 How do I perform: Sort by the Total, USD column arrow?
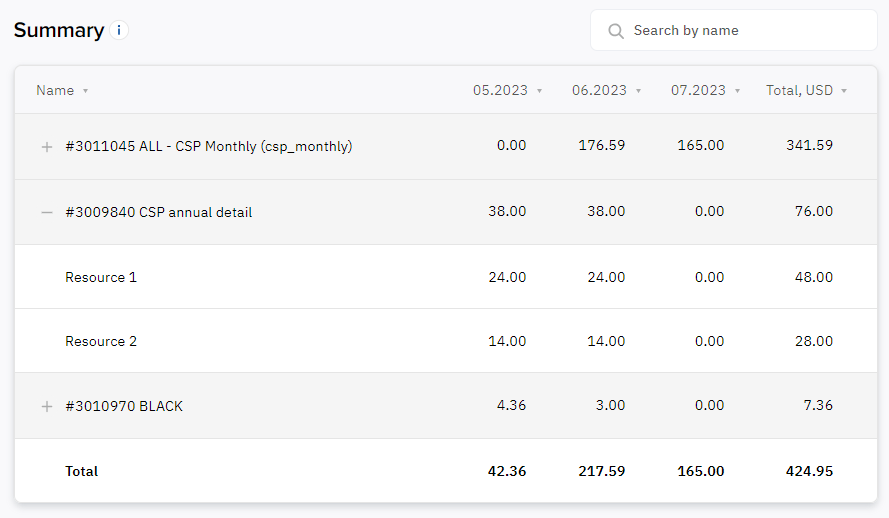[844, 91]
